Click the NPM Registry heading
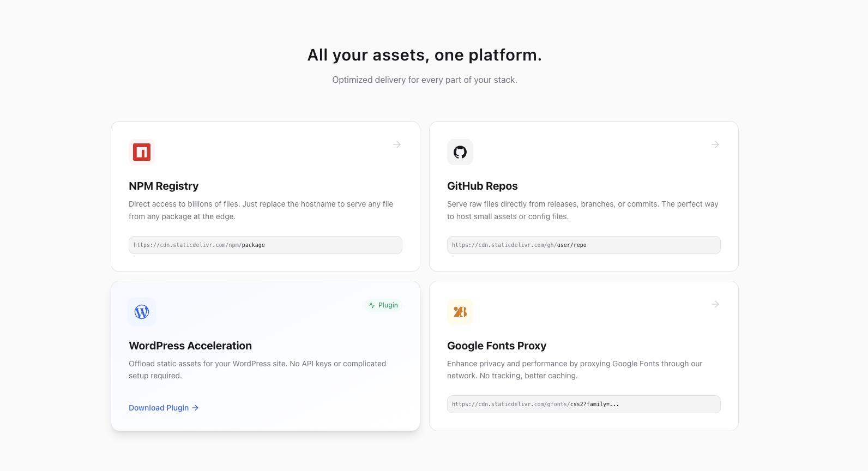 coord(164,186)
